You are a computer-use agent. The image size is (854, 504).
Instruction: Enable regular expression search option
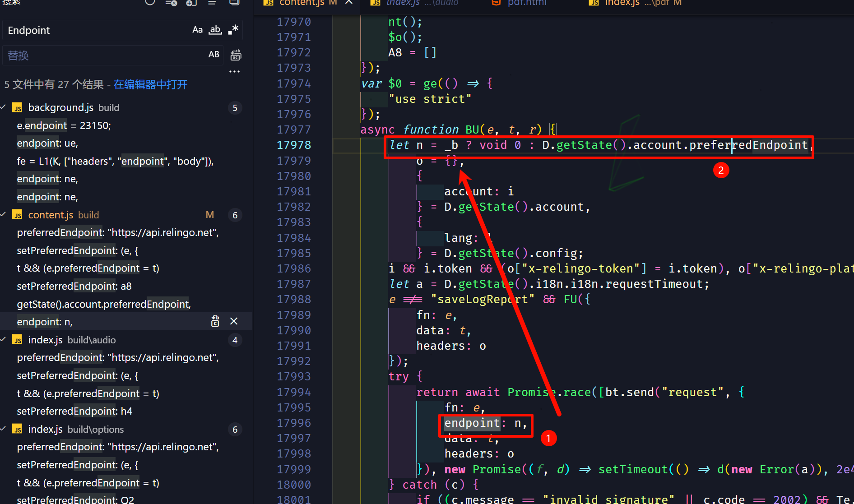coord(233,30)
